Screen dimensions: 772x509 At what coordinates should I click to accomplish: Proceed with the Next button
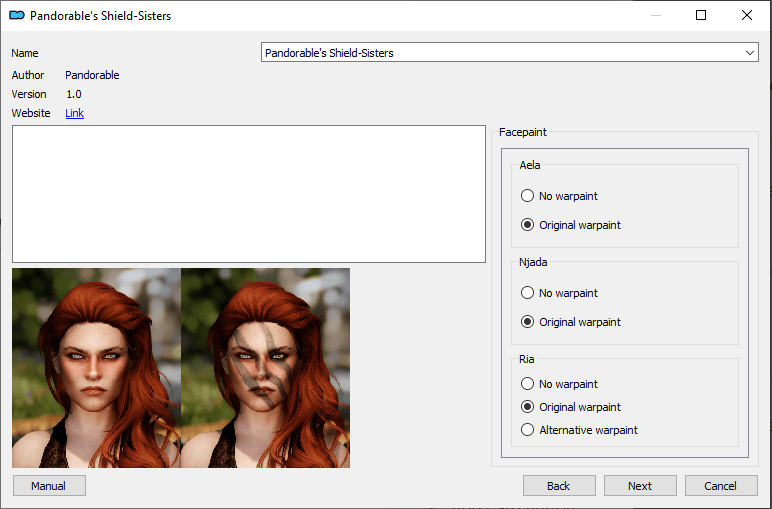(x=640, y=486)
